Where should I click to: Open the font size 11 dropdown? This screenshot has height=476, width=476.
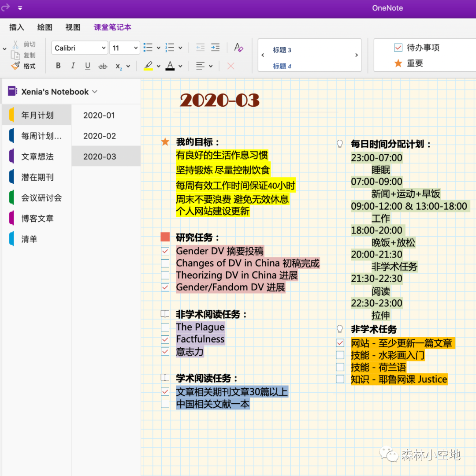[x=124, y=48]
